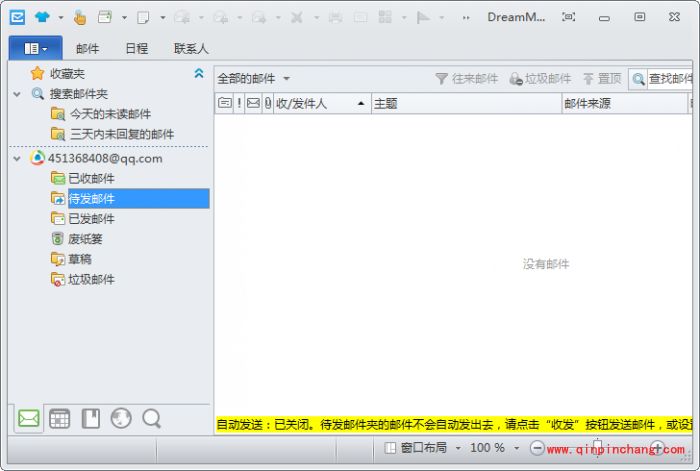
Task: Switch to the 邮件 tab
Action: [88, 48]
